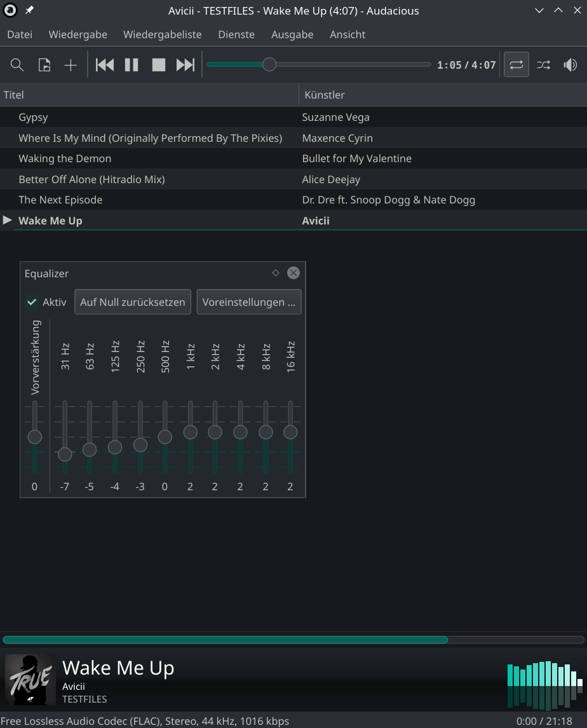Image resolution: width=587 pixels, height=728 pixels.
Task: Skip to the previous track
Action: 105,65
